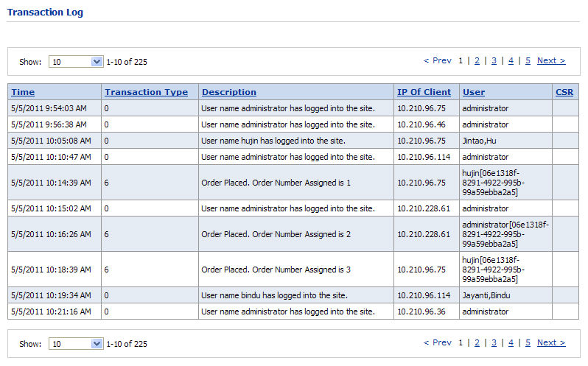This screenshot has width=588, height=366.
Task: Sort by User column header
Action: [x=473, y=92]
